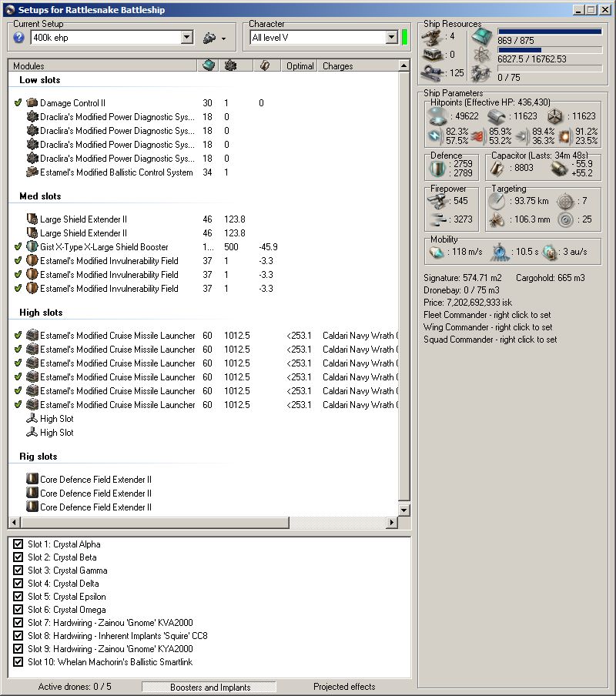Click the Damage Control II module icon
This screenshot has height=696, width=616.
(x=32, y=102)
